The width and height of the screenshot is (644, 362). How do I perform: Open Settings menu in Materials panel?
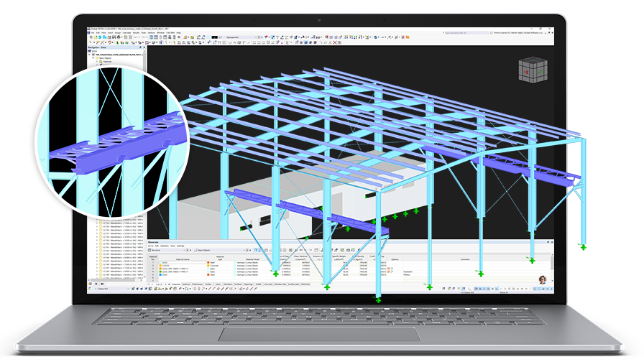180,246
